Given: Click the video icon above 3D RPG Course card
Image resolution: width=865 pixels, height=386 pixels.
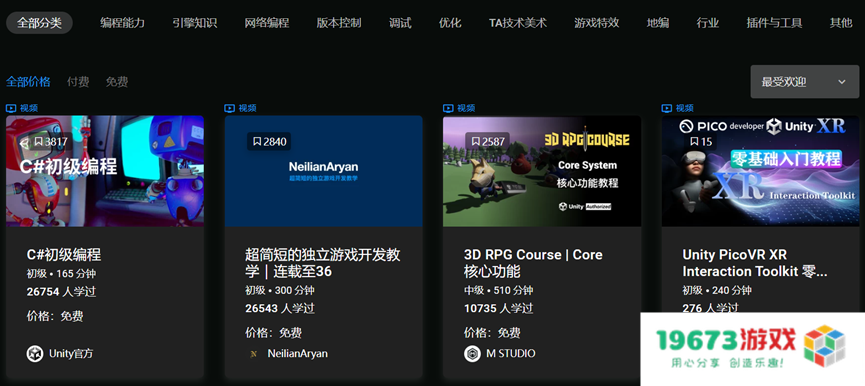Looking at the screenshot, I should click(448, 108).
